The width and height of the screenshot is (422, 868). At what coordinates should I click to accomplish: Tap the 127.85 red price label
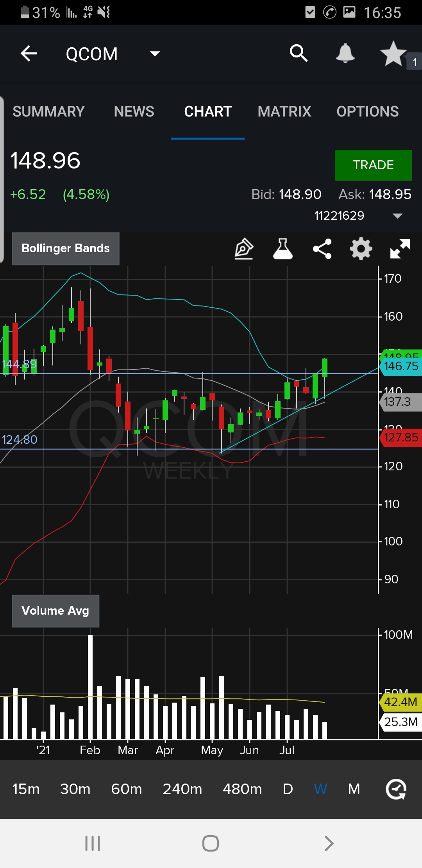pyautogui.click(x=401, y=438)
